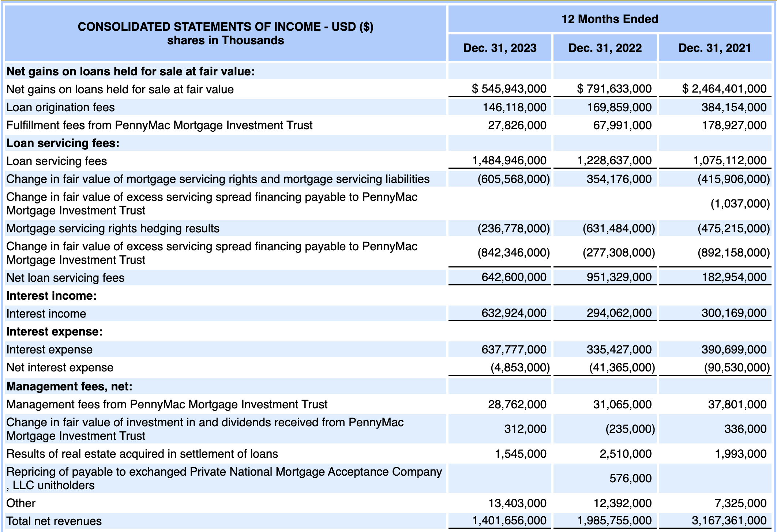Viewport: 777px width, 532px height.
Task: Click hedging results value (236,778,000)
Action: click(x=514, y=228)
